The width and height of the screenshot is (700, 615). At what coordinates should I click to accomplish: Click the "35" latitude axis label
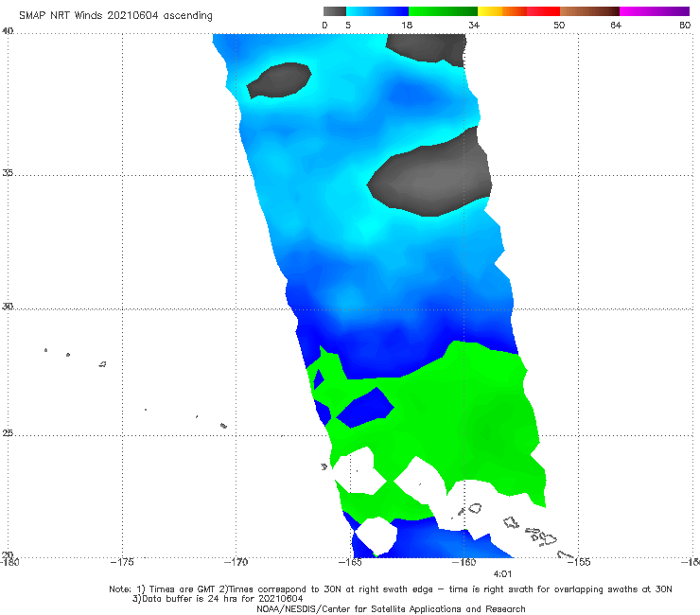click(x=8, y=172)
